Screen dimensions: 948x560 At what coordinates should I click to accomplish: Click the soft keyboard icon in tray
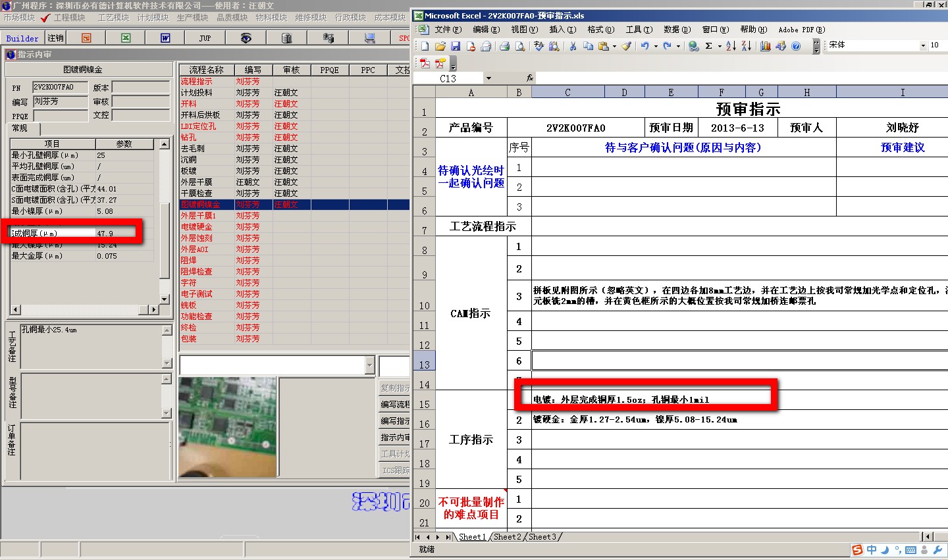click(911, 550)
